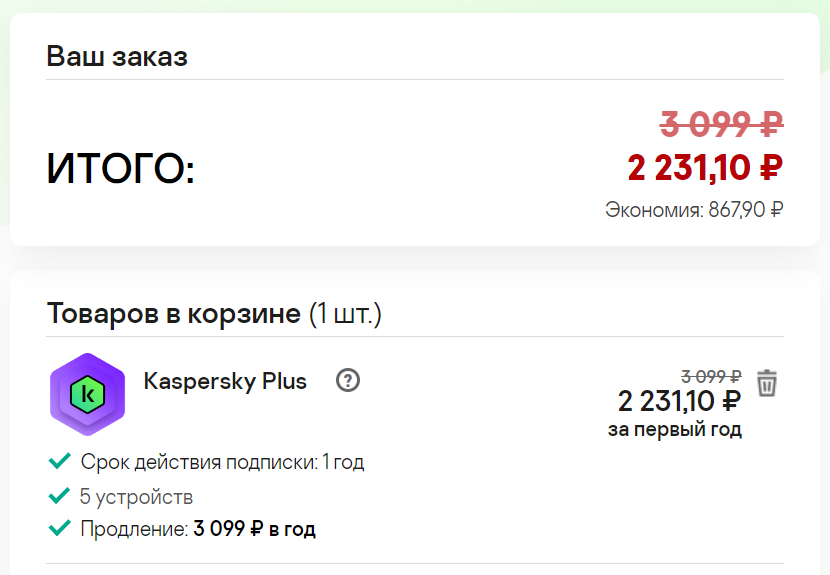The image size is (830, 575).
Task: Click the green checkmark beside 5 устройств
Action: 59,496
